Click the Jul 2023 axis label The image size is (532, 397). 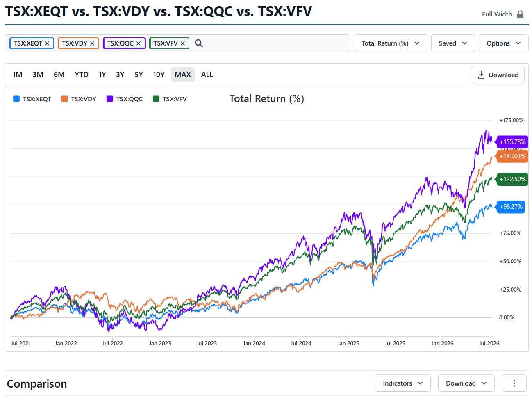[207, 343]
